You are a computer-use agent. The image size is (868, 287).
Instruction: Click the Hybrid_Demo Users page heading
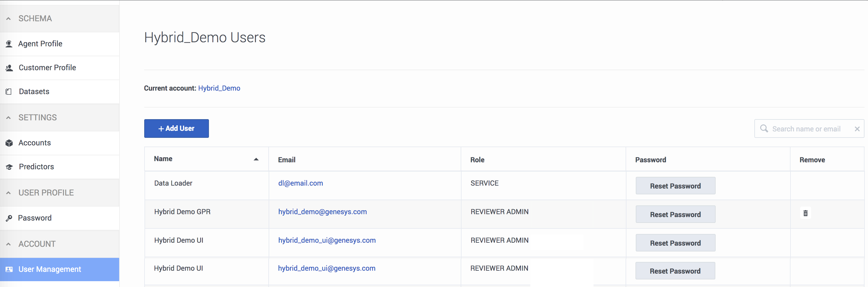(x=205, y=37)
